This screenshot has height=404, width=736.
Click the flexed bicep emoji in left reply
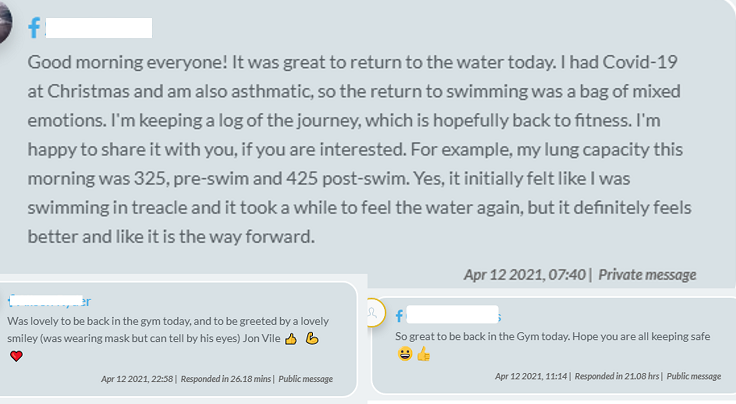[x=312, y=339]
